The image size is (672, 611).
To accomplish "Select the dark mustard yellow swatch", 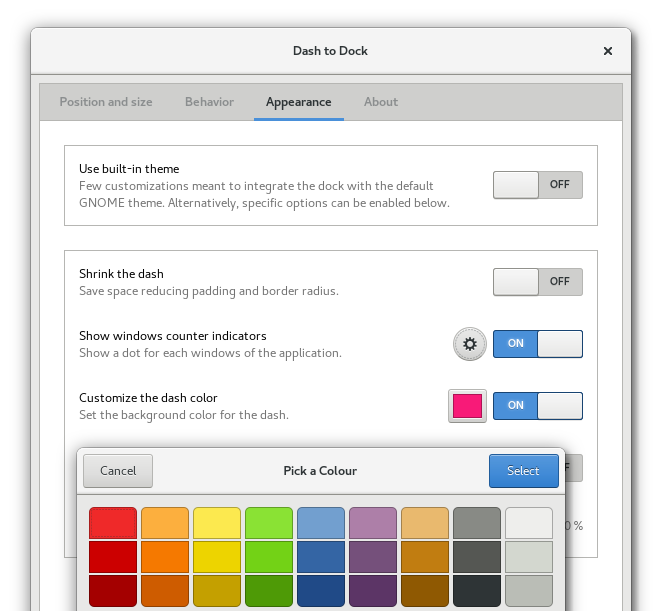I will (217, 591).
